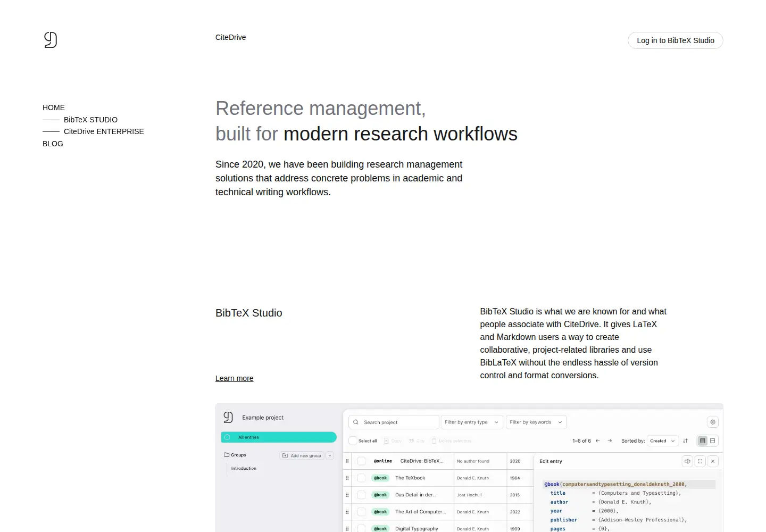Go to next page arrow in entries list
766x532 pixels.
pos(610,440)
